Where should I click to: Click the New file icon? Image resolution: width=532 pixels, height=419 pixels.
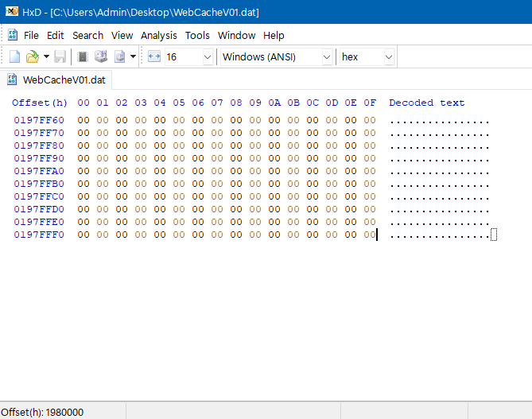point(14,56)
